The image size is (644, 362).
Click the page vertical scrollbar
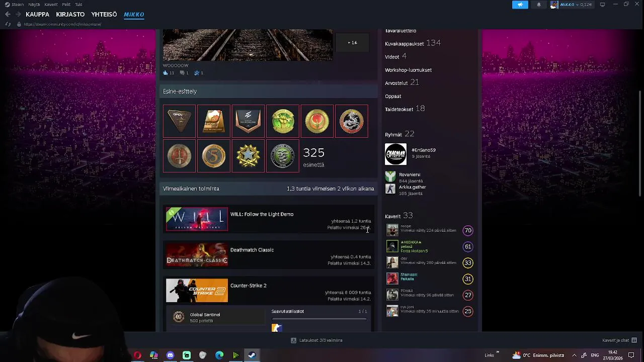click(640, 143)
